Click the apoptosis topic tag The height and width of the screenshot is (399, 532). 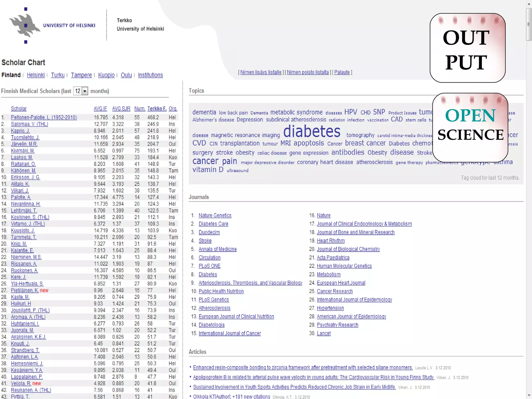click(x=309, y=143)
